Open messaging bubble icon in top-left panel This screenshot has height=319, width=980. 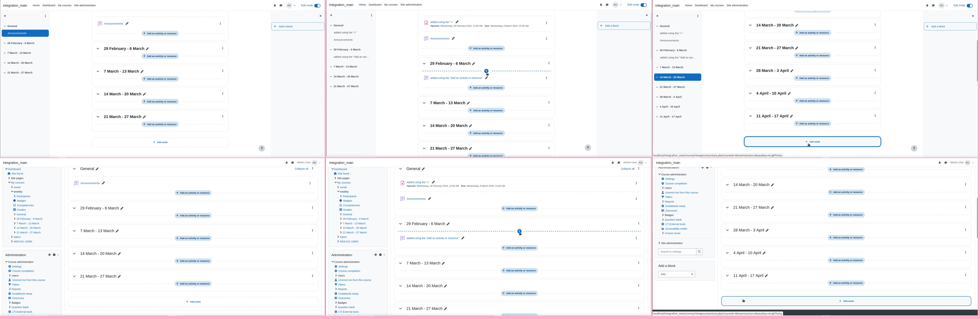(x=281, y=5)
